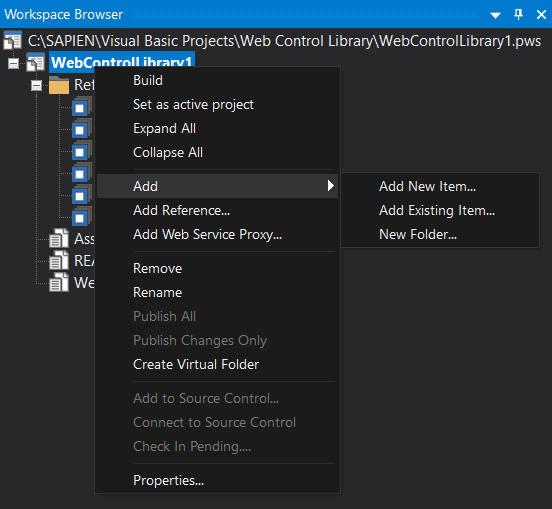Choose 'Add Web Service Proxy...'
Viewport: 552px width, 509px height.
click(x=218, y=234)
